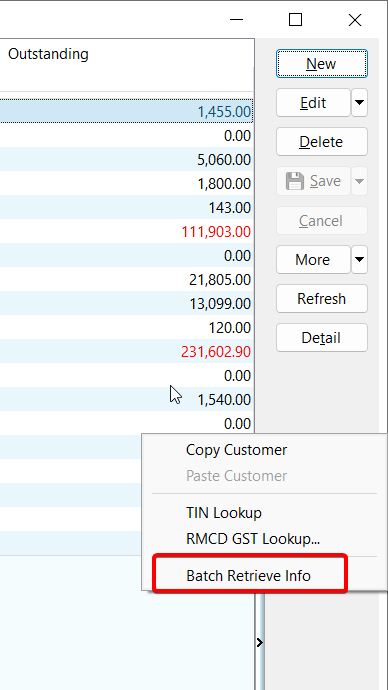Select the row with 111,903.00 outstanding
Image resolution: width=388 pixels, height=690 pixels.
(x=127, y=231)
